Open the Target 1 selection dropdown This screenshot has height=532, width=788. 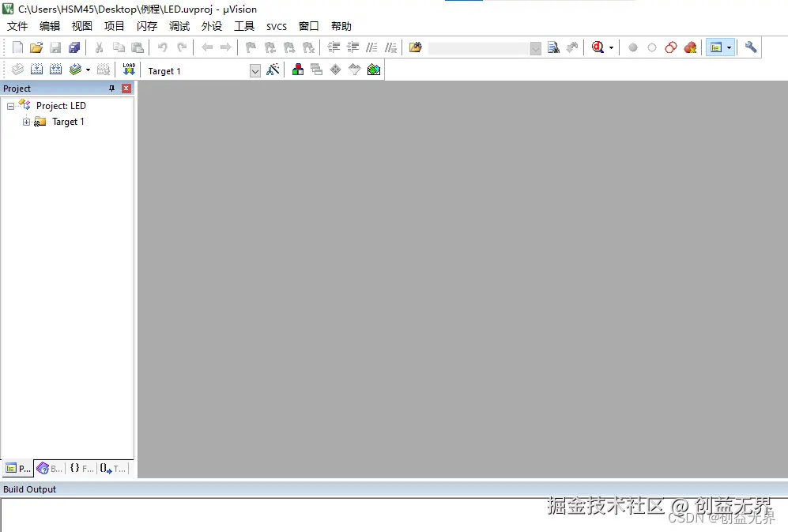(x=254, y=70)
